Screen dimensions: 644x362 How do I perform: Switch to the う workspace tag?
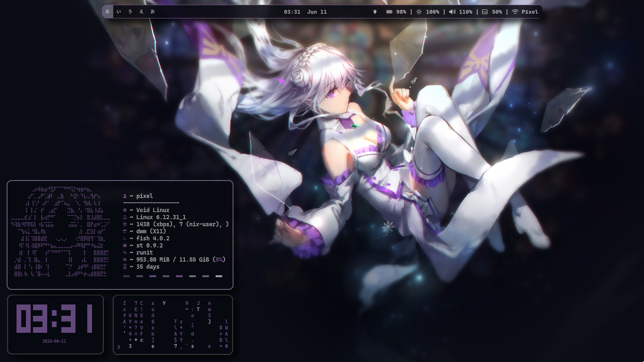130,12
